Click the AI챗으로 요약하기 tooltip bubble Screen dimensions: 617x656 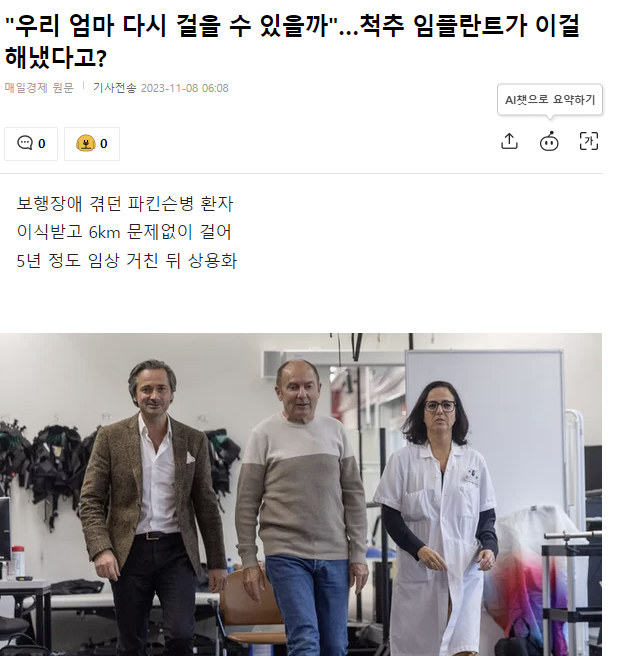(x=550, y=100)
